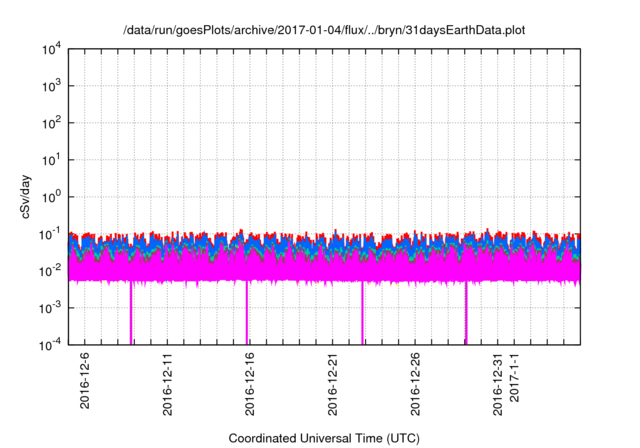Screen dimensions: 640x448
Task: Select the cSv/day y-axis label
Action: (26, 197)
